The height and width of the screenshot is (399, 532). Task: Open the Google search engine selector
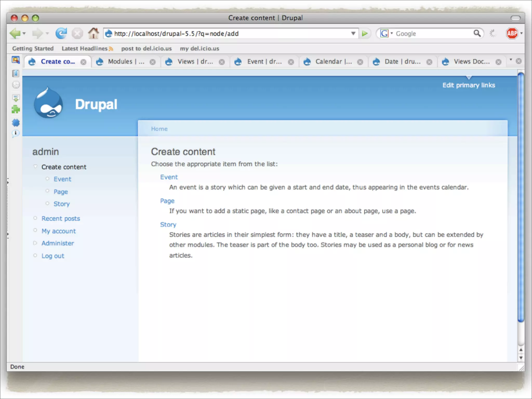click(387, 34)
